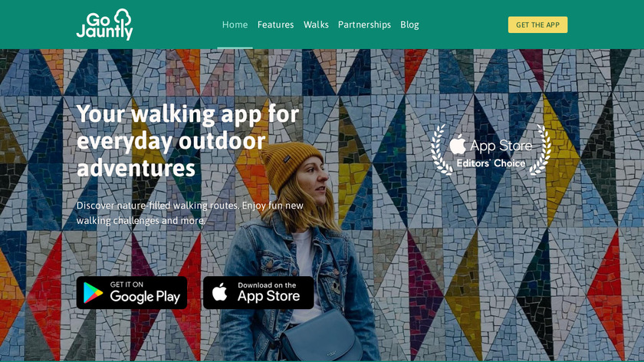
Task: Click the Go Jauntly logo
Action: 105,25
